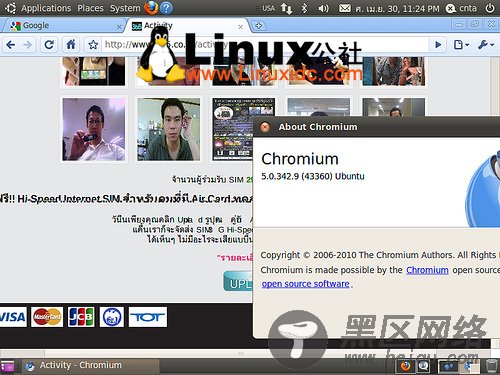The height and width of the screenshot is (375, 500).
Task: Click the UPLOAD button on the page
Action: [x=238, y=281]
